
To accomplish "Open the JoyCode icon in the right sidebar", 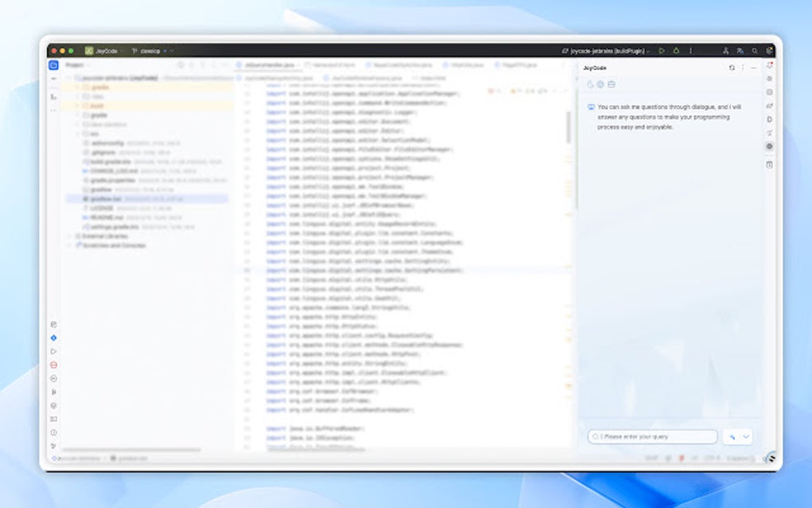I will pos(769,147).
